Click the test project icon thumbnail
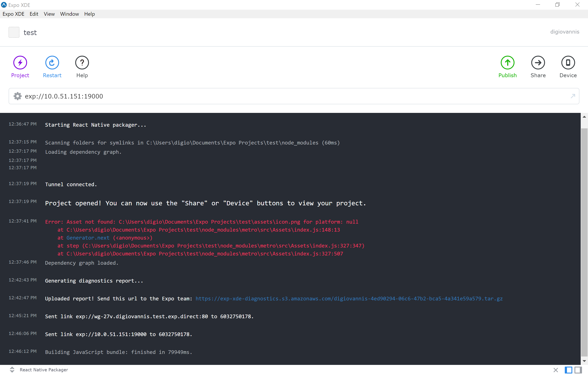588x375 pixels. [x=14, y=32]
